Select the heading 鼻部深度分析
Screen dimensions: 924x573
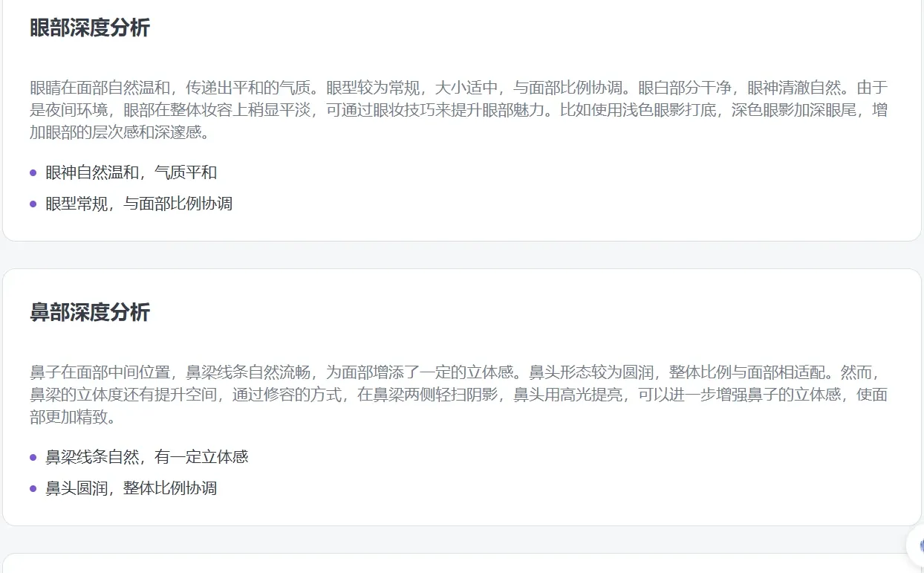pos(88,313)
